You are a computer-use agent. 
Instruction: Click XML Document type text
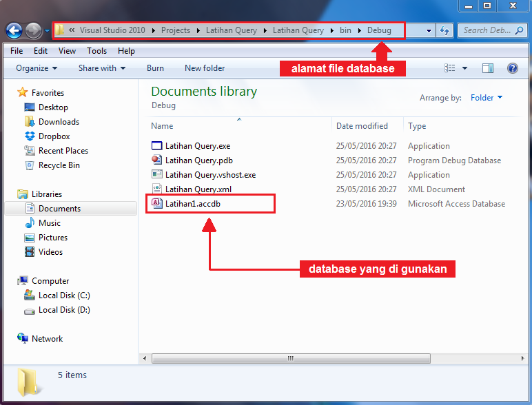436,189
